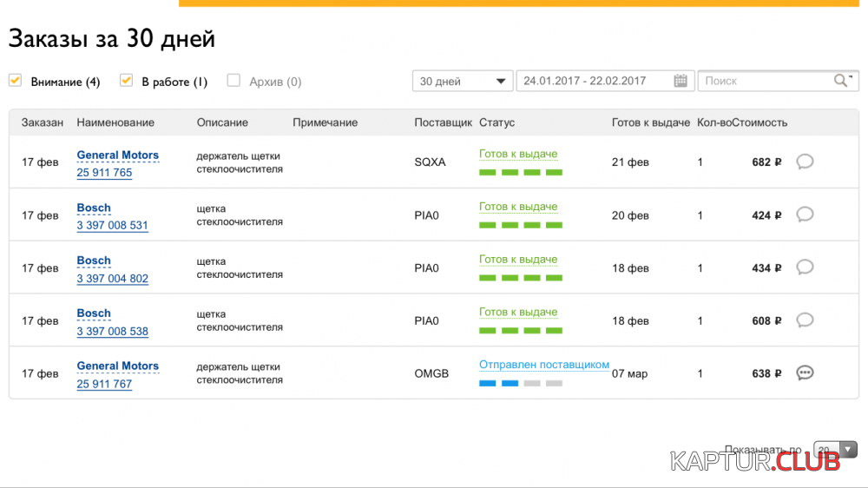Click price 608 ₽

(x=766, y=320)
